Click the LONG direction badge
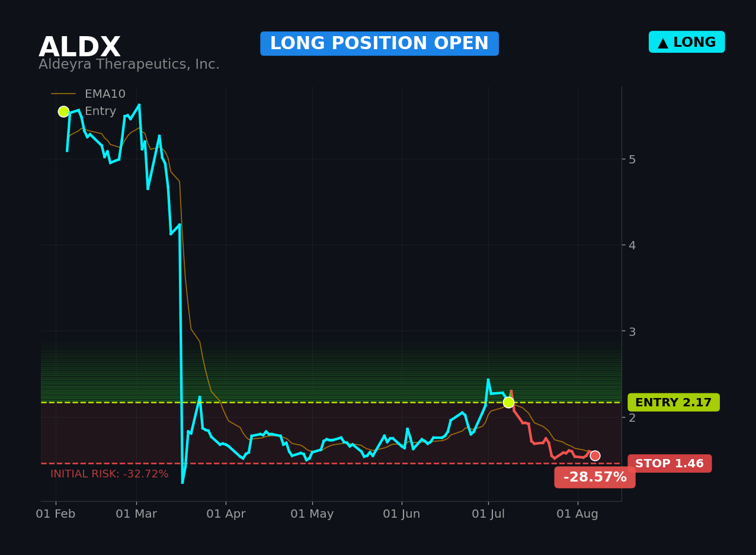This screenshot has width=756, height=555. pyautogui.click(x=687, y=42)
